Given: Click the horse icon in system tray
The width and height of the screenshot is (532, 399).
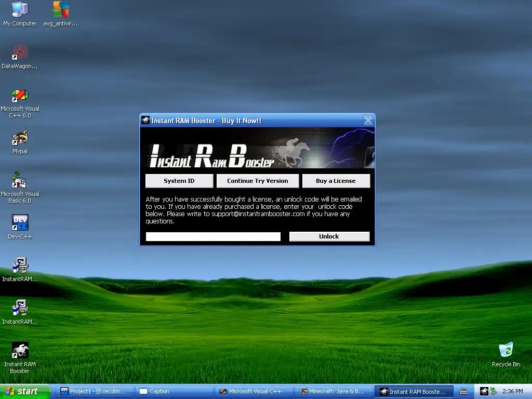Looking at the screenshot, I should coord(484,391).
